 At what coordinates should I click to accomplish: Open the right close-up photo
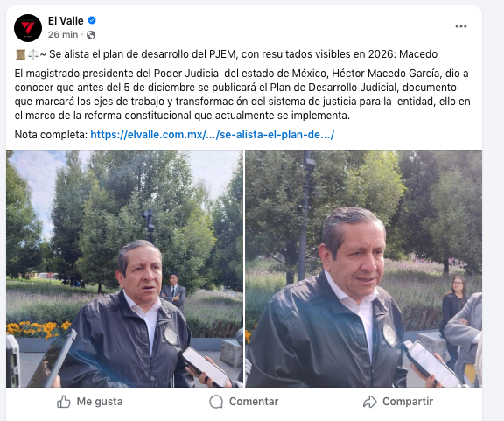pyautogui.click(x=363, y=269)
